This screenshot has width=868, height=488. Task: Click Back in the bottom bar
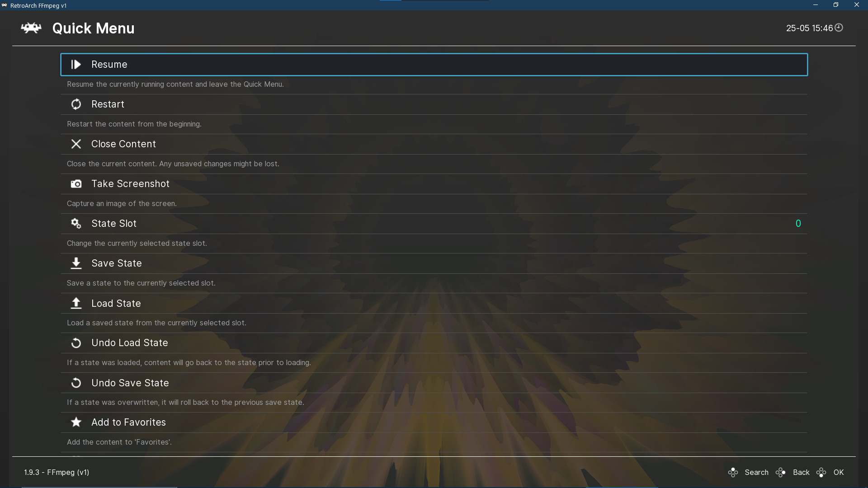(x=801, y=472)
